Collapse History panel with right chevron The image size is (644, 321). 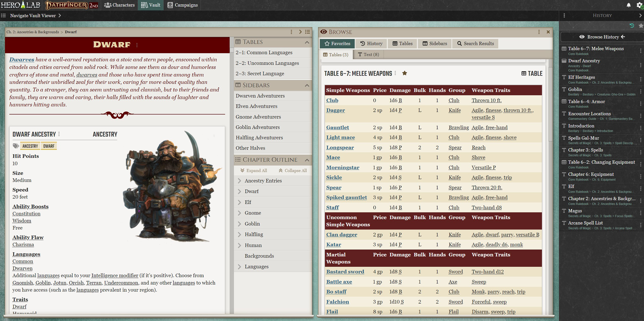point(640,15)
